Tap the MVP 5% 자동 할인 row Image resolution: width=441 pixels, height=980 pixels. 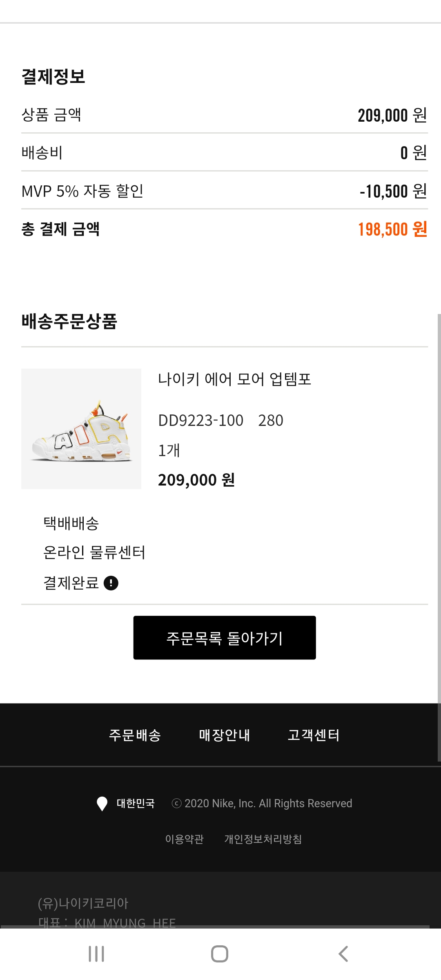pyautogui.click(x=225, y=191)
